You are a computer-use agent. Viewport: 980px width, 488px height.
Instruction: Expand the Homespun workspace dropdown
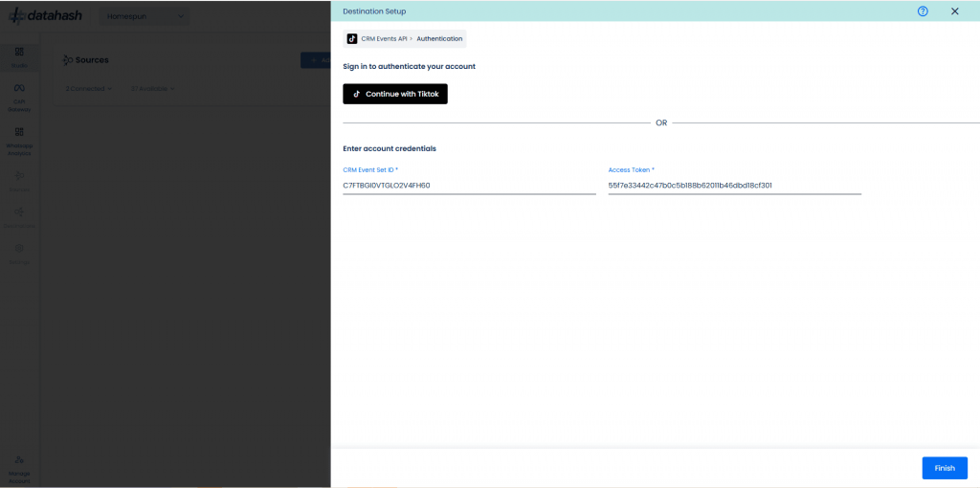coord(144,16)
